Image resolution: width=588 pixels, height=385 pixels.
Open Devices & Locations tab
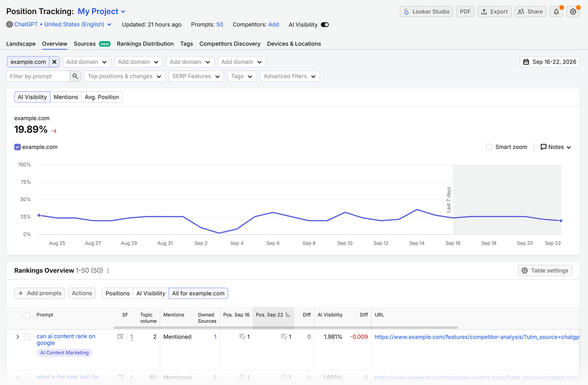294,44
